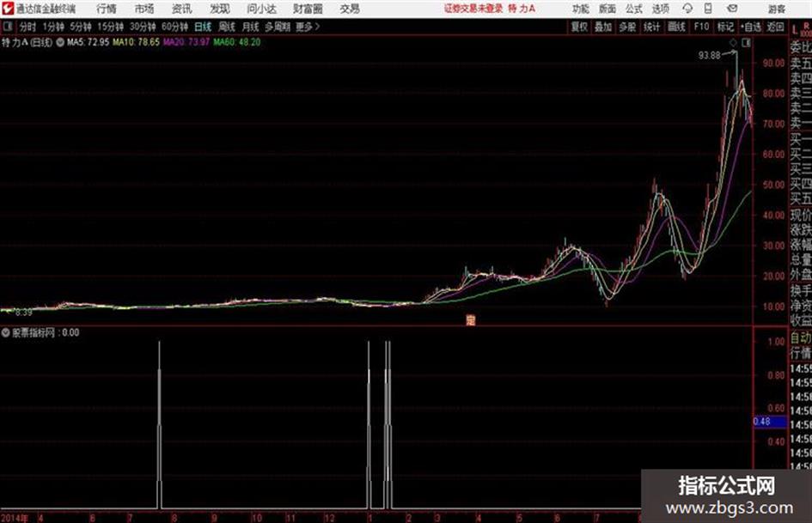The width and height of the screenshot is (812, 523).
Task: Switch to the 5分钟 period tab
Action: click(x=81, y=27)
